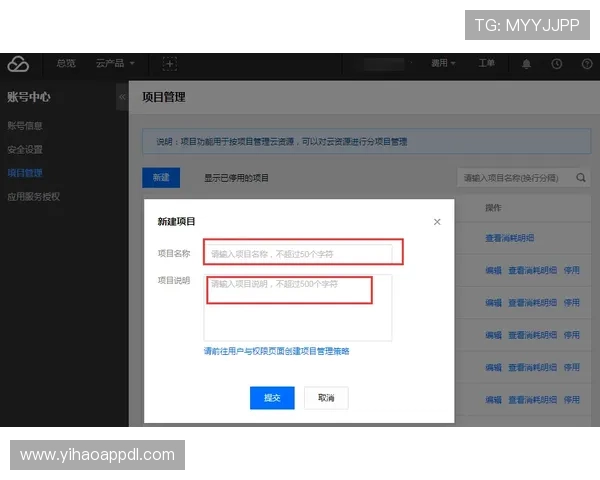
Task: Click the blurred account name in the top bar
Action: tap(384, 64)
